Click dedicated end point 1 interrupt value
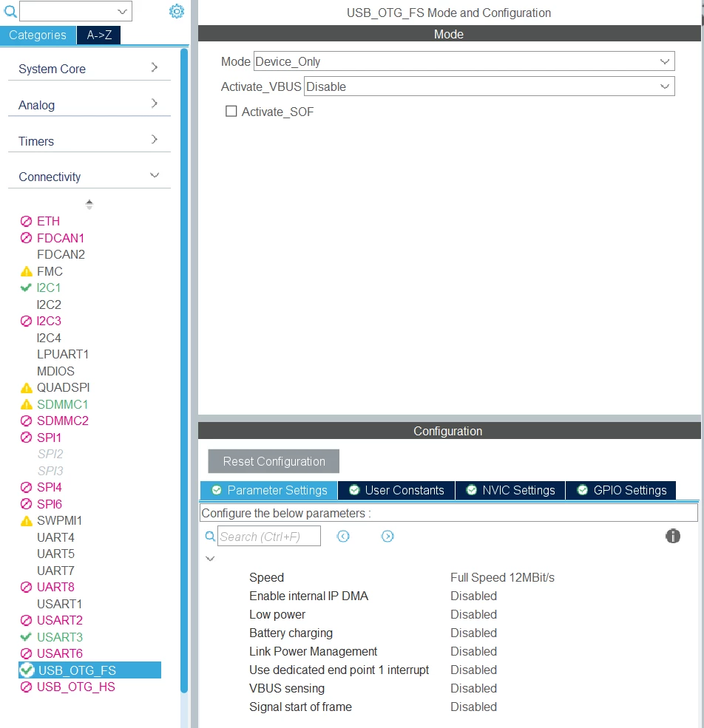 [473, 670]
